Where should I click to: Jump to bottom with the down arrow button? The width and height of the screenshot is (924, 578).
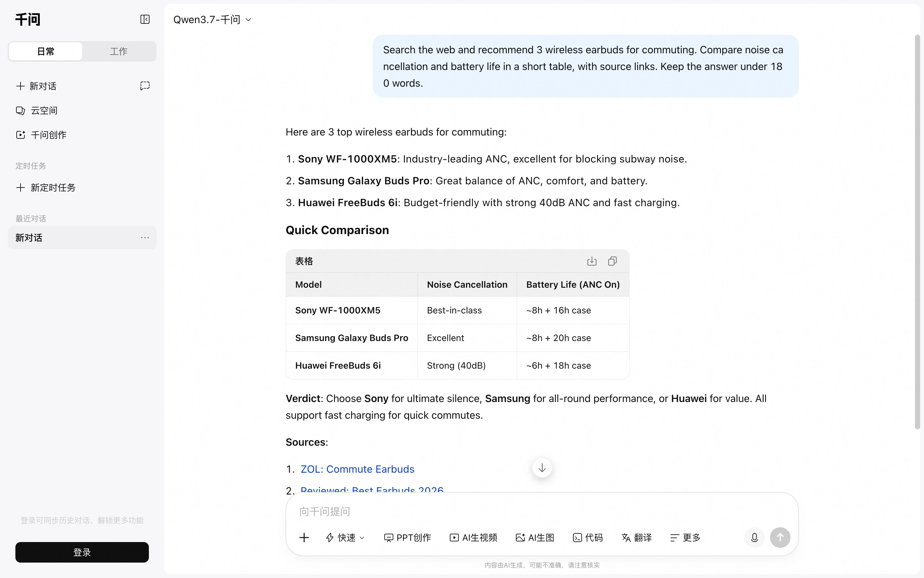click(x=542, y=468)
